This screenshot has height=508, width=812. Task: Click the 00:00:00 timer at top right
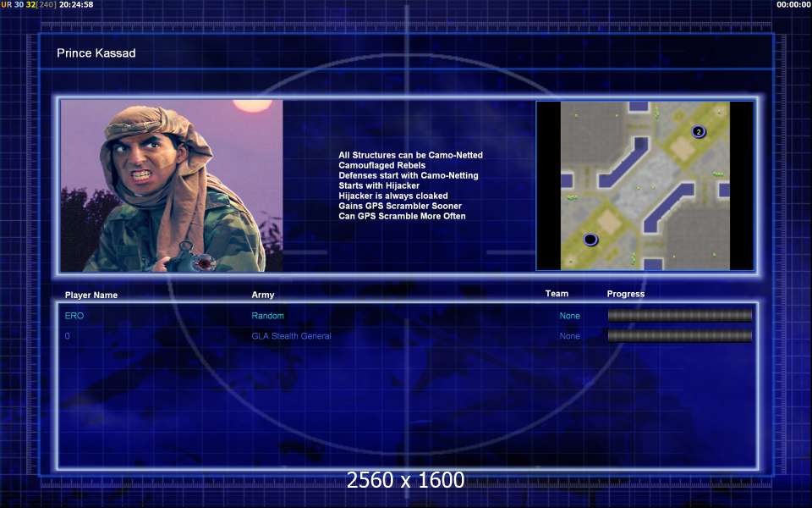794,5
